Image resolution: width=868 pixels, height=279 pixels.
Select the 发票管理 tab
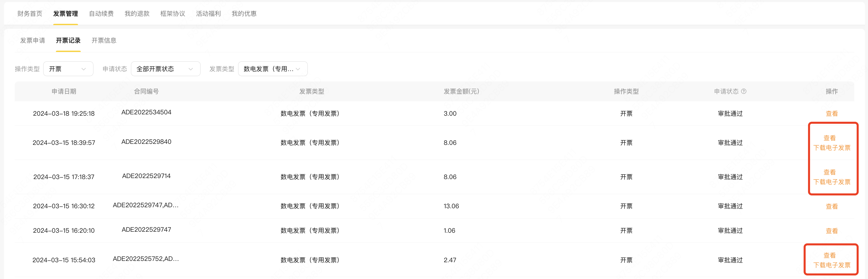pyautogui.click(x=65, y=13)
